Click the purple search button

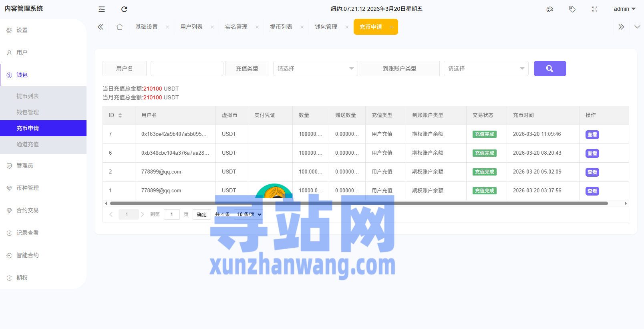549,69
